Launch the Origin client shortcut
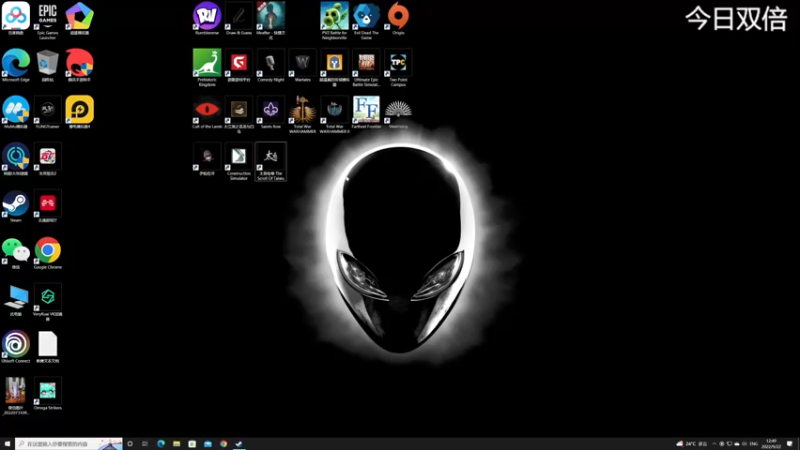This screenshot has width=800, height=450. point(398,18)
